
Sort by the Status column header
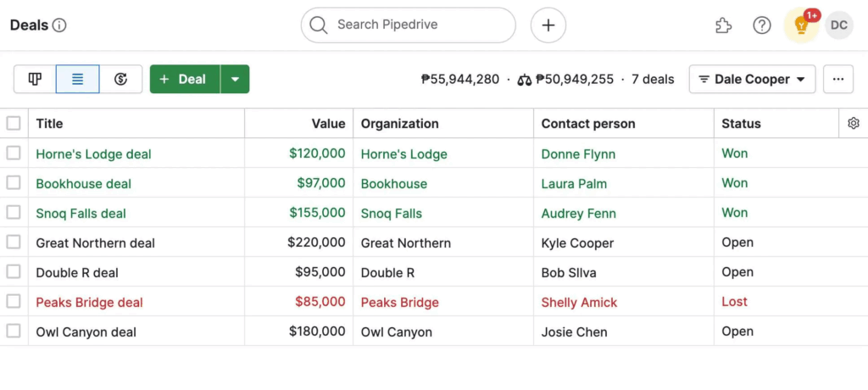[741, 124]
